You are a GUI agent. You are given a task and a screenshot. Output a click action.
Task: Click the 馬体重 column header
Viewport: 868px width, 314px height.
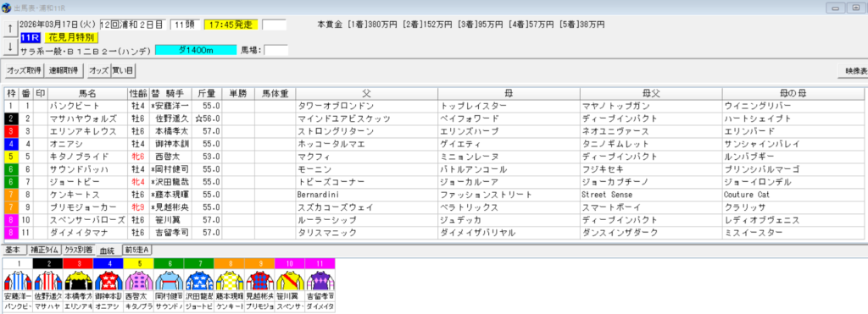tap(275, 93)
